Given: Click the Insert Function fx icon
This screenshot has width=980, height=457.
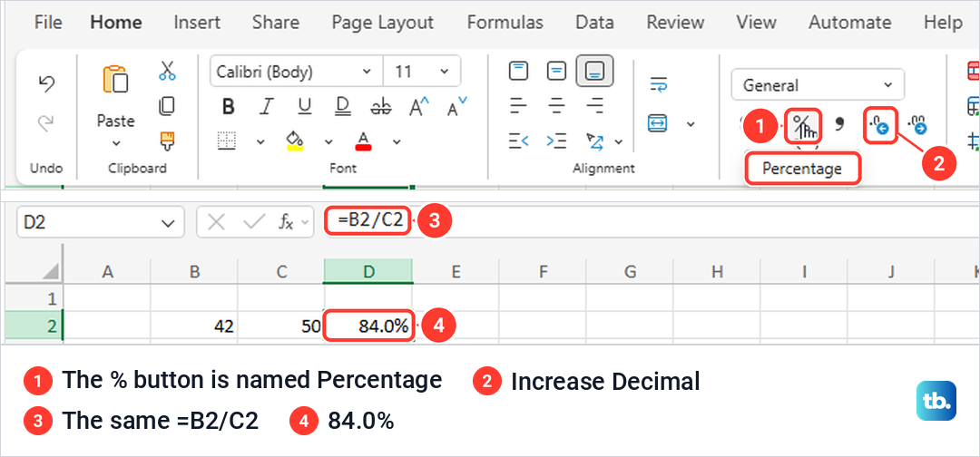Looking at the screenshot, I should tap(286, 222).
